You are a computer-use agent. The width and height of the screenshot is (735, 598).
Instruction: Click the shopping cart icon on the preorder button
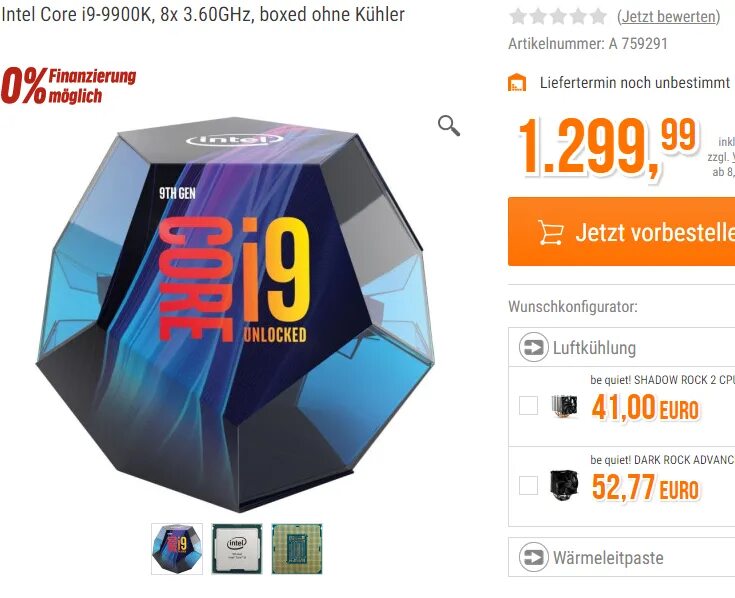[551, 232]
